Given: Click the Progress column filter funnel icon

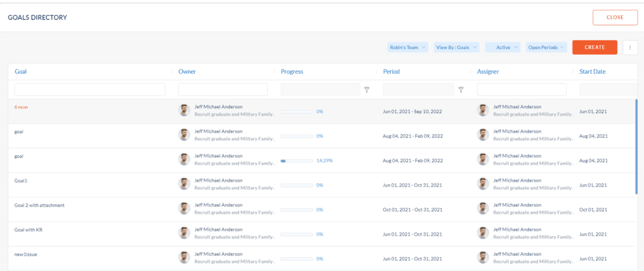Looking at the screenshot, I should pyautogui.click(x=367, y=89).
